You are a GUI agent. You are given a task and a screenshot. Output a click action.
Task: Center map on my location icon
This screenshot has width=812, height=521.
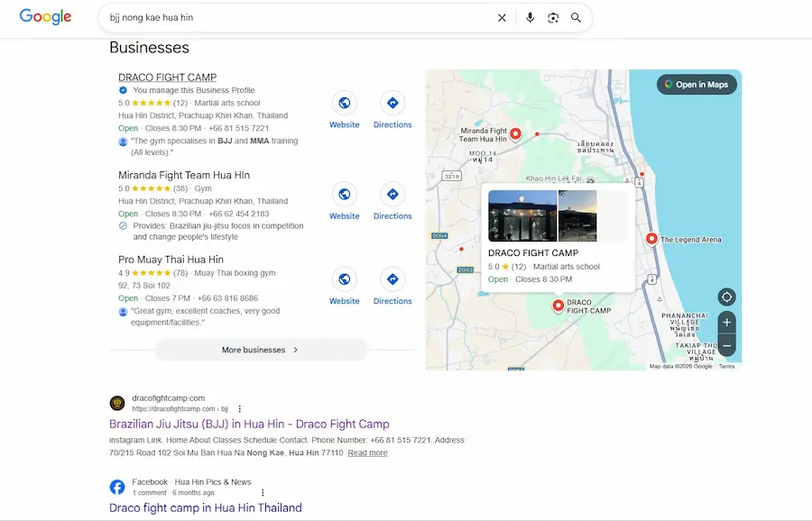726,297
